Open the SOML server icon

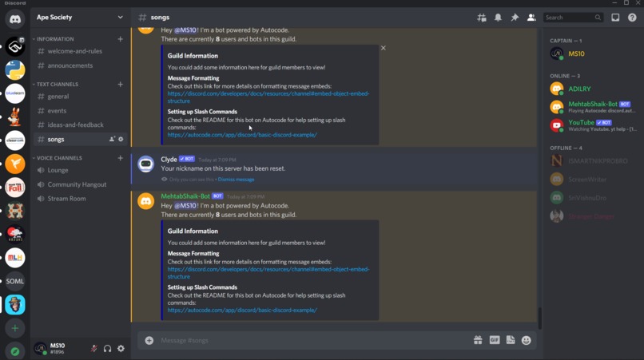[15, 281]
